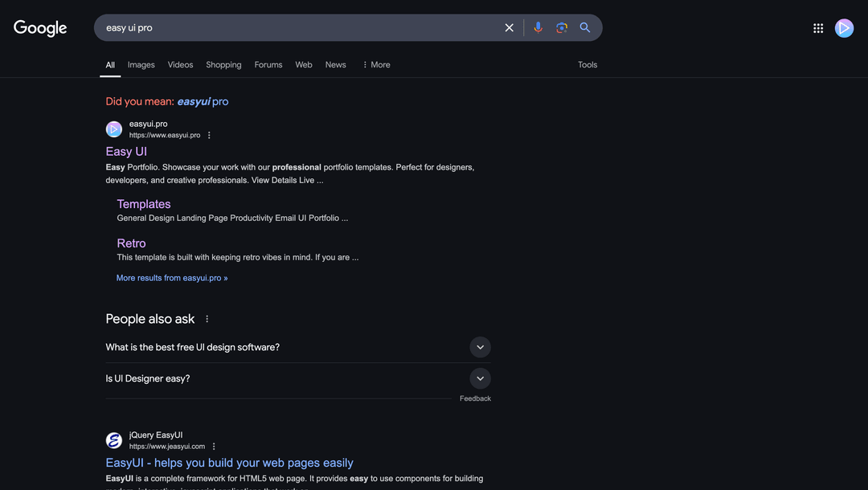This screenshot has height=490, width=868.
Task: Expand "What is the best free UI design software?"
Action: click(x=480, y=347)
